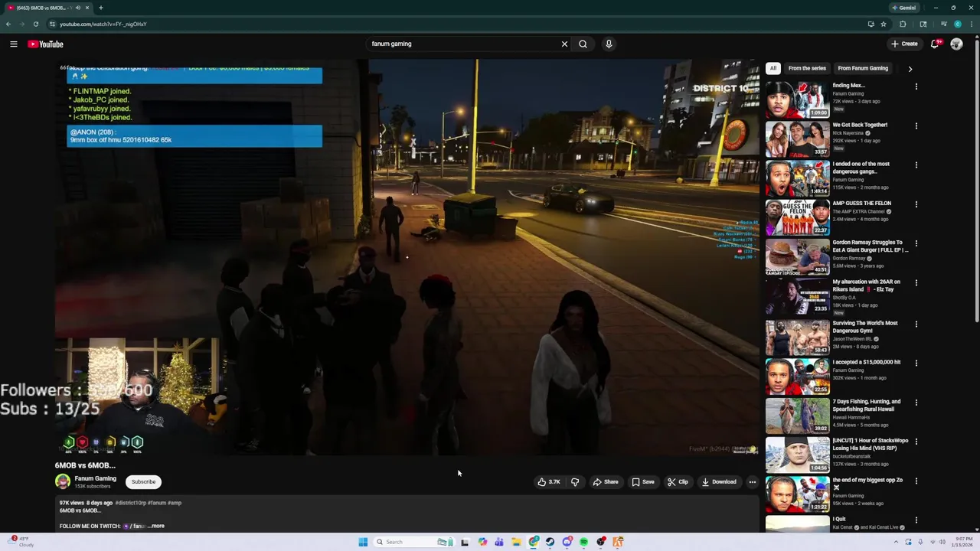Install this site via address bar icon

pyautogui.click(x=871, y=24)
